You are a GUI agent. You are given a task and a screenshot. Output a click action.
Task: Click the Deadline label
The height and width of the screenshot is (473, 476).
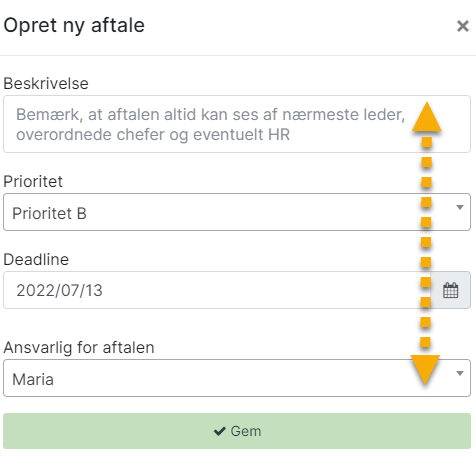coord(36,259)
